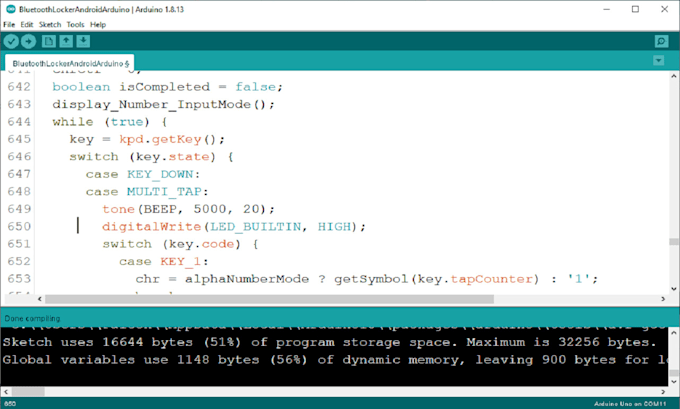Click 'case KEY_DOWN:' line

(143, 174)
